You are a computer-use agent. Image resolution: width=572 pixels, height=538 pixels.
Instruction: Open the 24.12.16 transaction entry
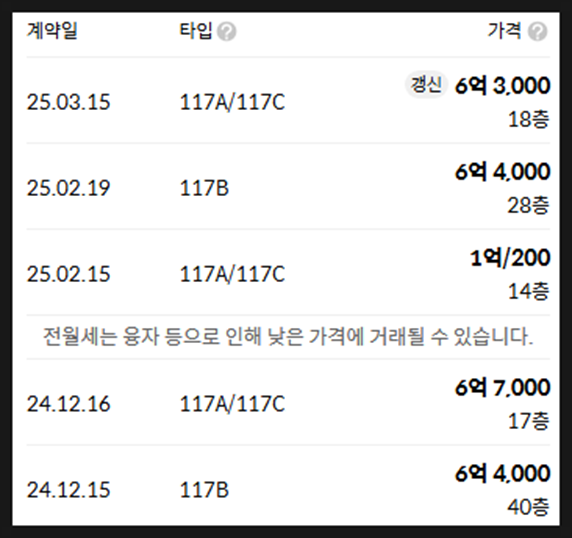point(288,403)
